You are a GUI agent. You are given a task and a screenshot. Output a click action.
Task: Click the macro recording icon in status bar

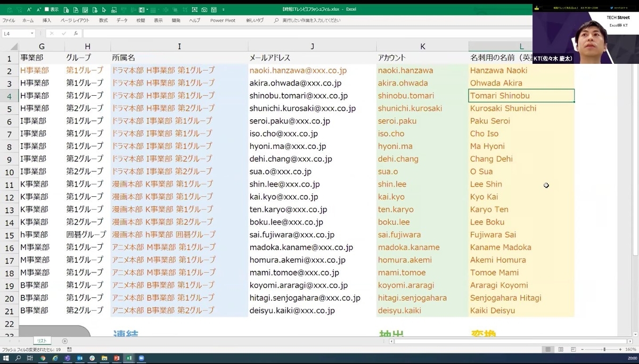point(68,350)
